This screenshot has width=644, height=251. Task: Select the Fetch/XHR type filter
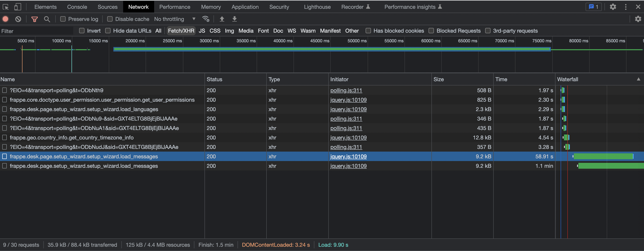[x=181, y=31]
